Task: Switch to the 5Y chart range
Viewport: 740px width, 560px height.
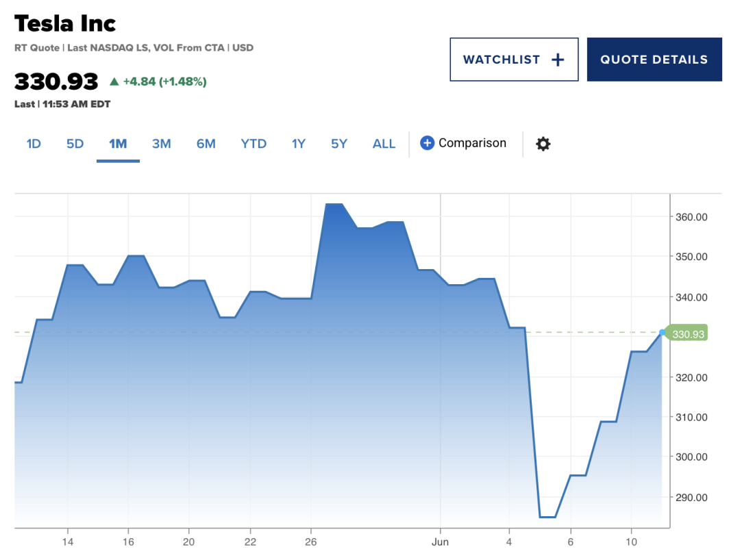Action: click(339, 144)
